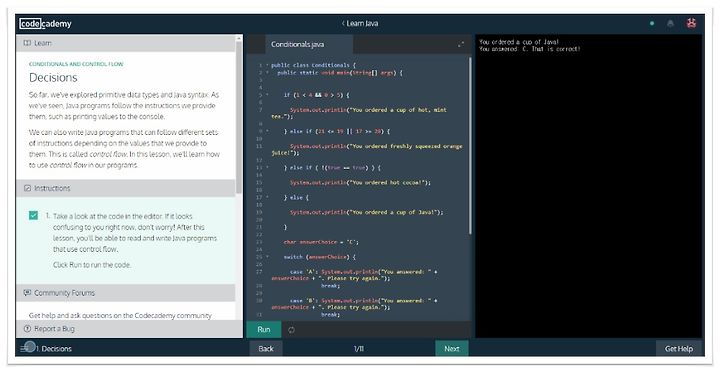The width and height of the screenshot is (720, 371).
Task: Collapse the if block fold arrow line 5
Action: [x=267, y=95]
